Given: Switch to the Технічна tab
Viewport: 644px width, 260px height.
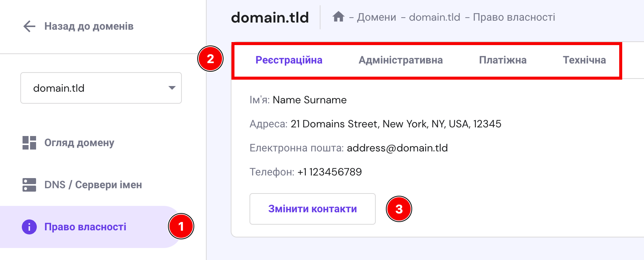Looking at the screenshot, I should [584, 60].
